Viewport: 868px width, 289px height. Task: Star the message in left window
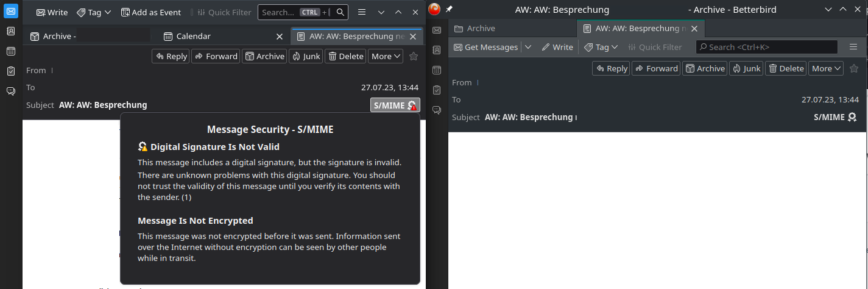coord(414,56)
